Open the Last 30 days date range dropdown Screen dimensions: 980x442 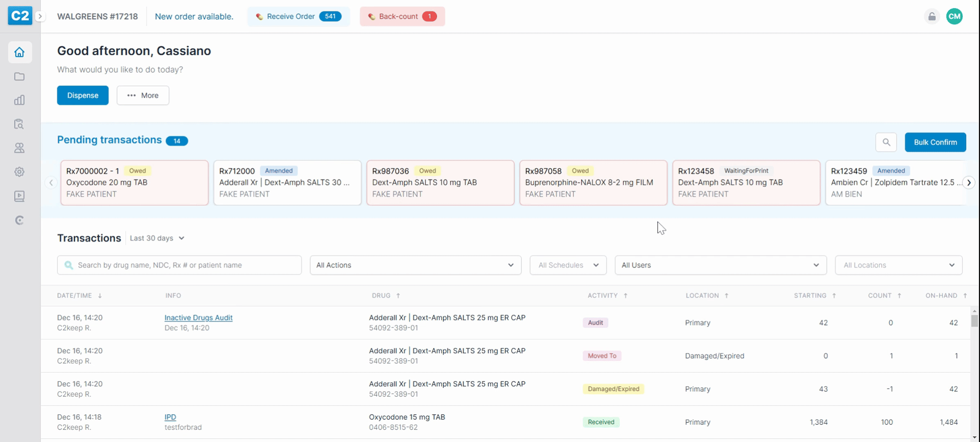click(x=157, y=238)
